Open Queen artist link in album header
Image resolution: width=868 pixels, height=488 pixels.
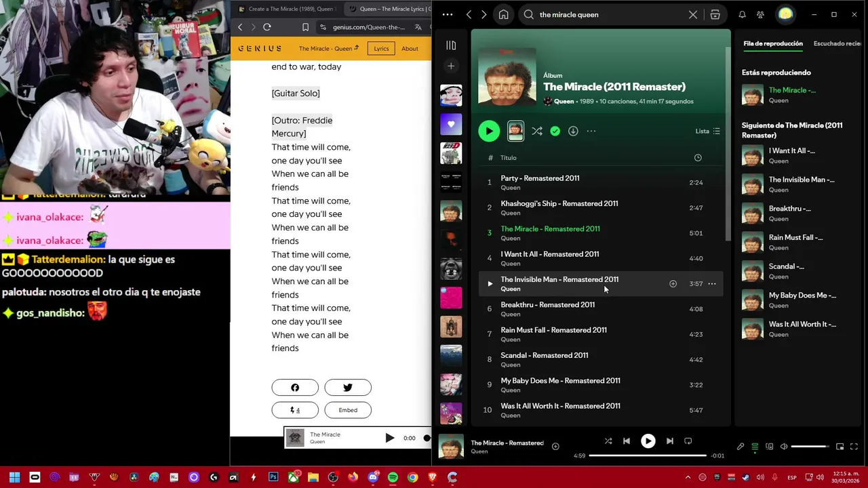tap(564, 101)
